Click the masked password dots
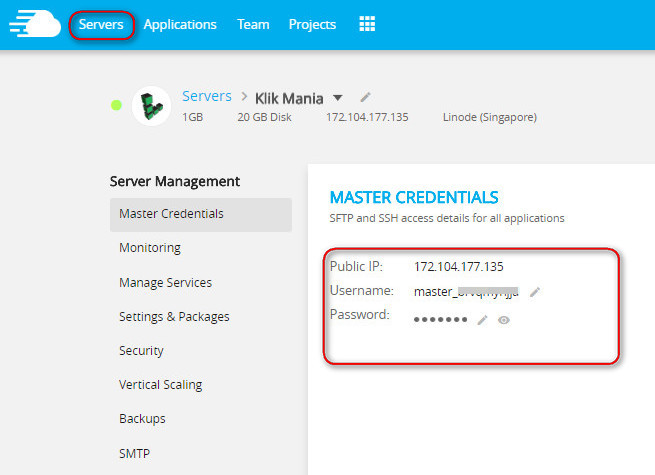This screenshot has height=475, width=655. coord(440,320)
